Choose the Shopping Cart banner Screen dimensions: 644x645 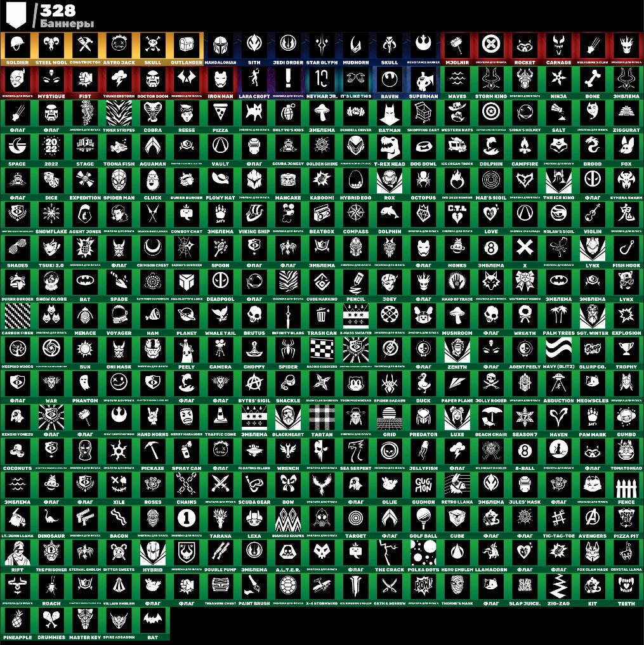coord(423,113)
